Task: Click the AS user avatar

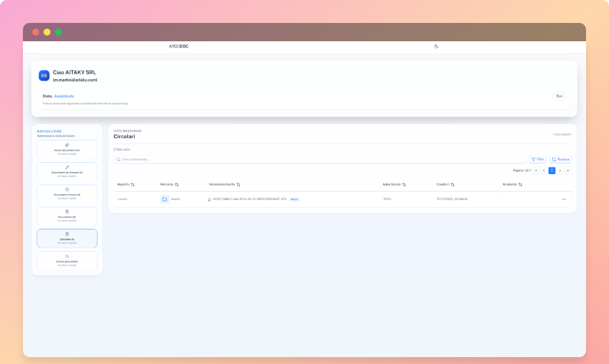Action: [45, 75]
